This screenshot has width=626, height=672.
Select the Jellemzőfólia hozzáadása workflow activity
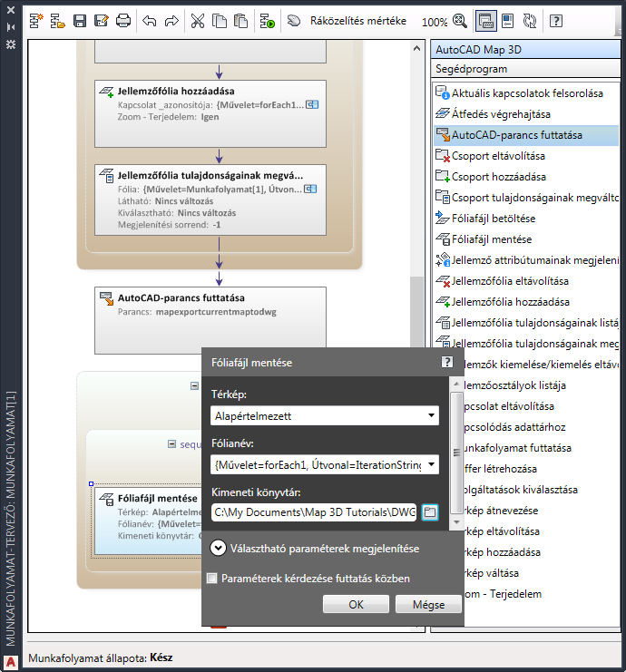pyautogui.click(x=210, y=114)
